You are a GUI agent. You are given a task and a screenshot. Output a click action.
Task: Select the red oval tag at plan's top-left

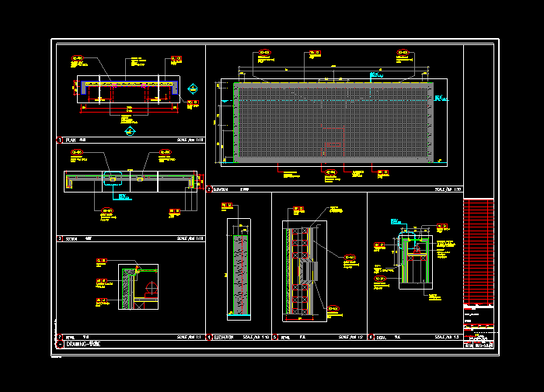coord(77,58)
